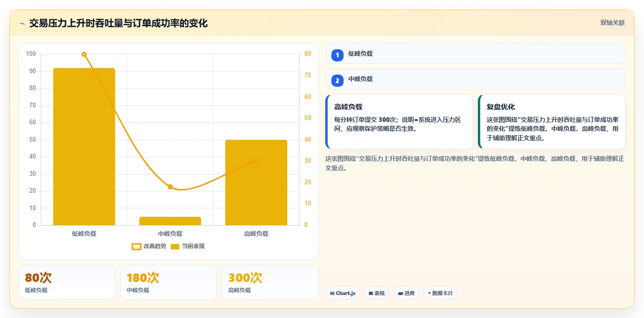Click the 双轴关联 label in header
This screenshot has height=318, width=644.
[613, 23]
